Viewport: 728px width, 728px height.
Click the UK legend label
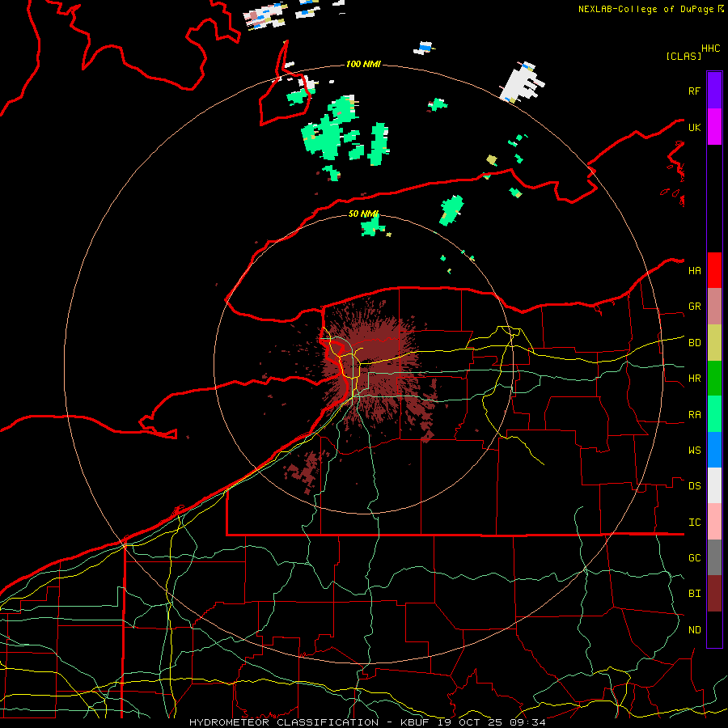(694, 127)
